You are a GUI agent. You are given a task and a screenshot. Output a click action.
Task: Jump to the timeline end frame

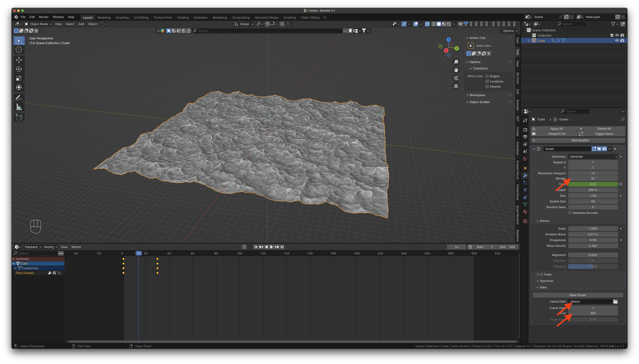pyautogui.click(x=282, y=247)
